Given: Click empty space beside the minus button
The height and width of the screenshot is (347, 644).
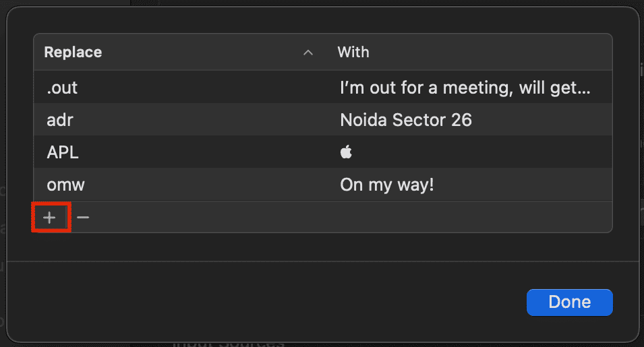Looking at the screenshot, I should tap(337, 218).
